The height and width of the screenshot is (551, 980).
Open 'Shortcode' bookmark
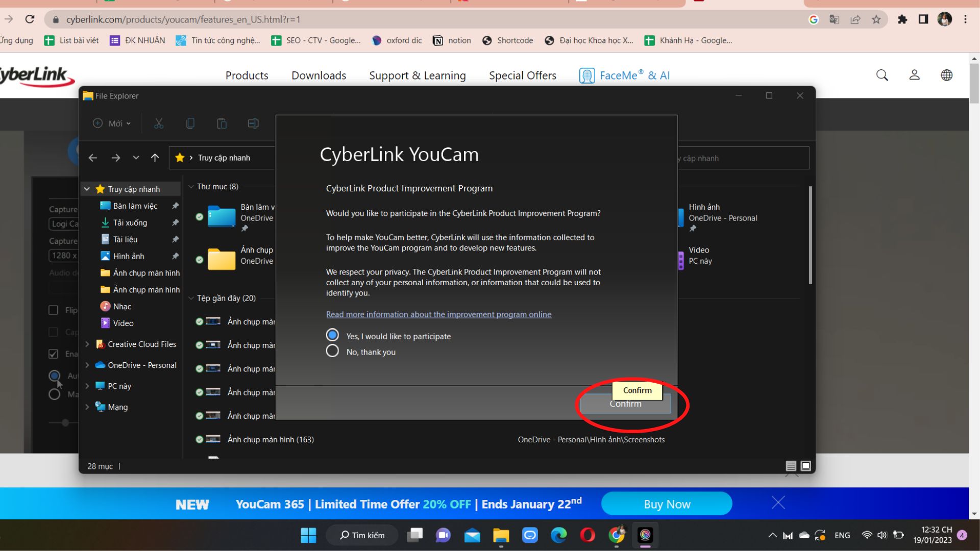508,40
